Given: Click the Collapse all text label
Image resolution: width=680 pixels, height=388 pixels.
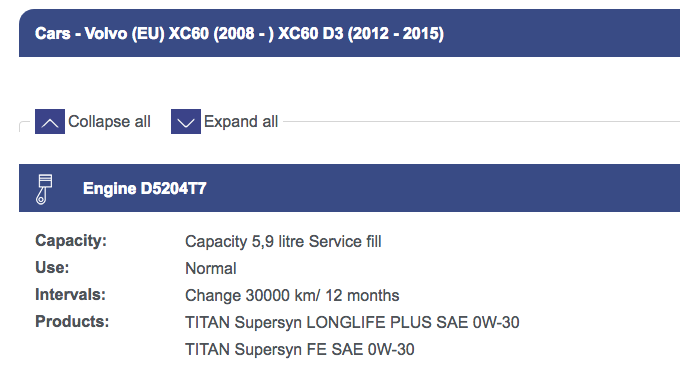Looking at the screenshot, I should coord(109,121).
